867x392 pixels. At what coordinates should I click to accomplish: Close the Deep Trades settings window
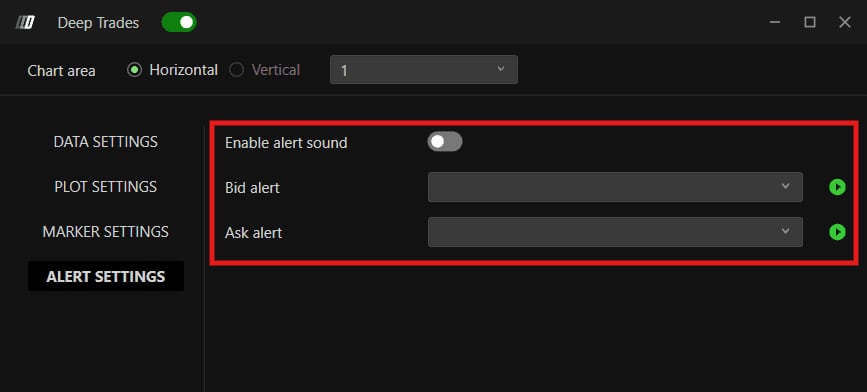click(x=844, y=22)
